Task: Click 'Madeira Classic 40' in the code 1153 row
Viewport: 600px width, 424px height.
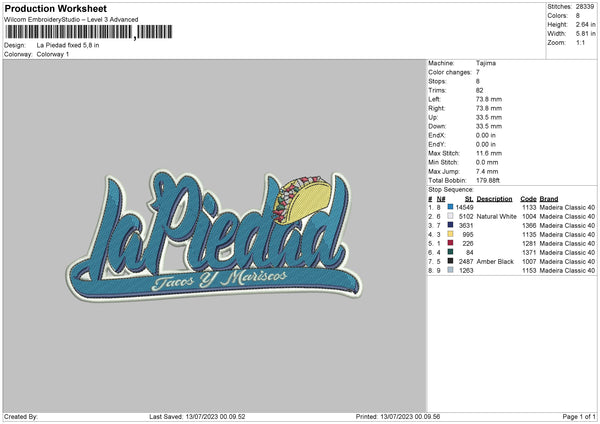Action: coord(567,271)
